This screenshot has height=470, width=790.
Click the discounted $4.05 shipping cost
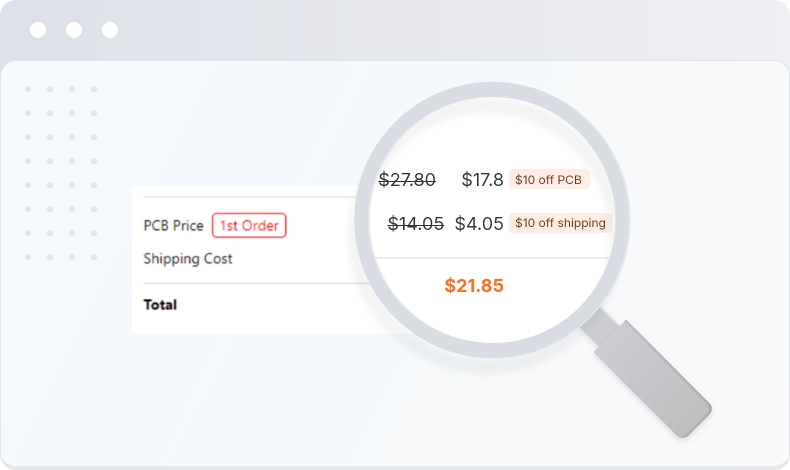479,224
